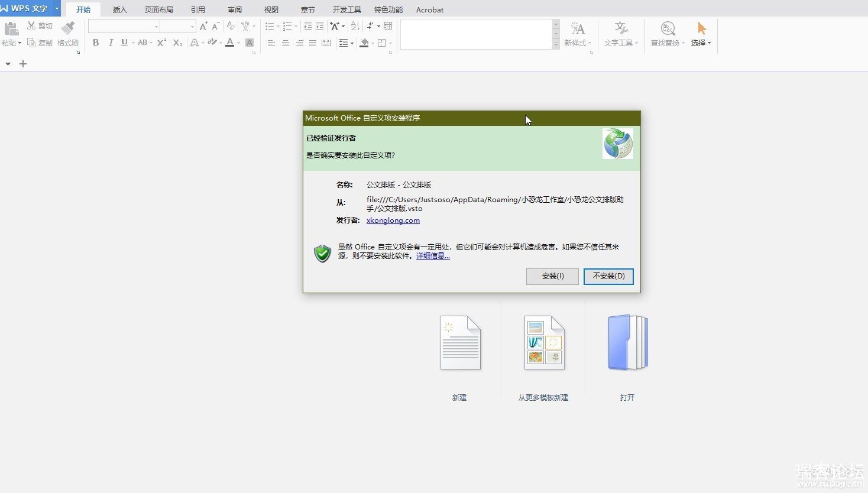Open the xkonglong.com publisher link
This screenshot has height=493, width=868.
393,220
